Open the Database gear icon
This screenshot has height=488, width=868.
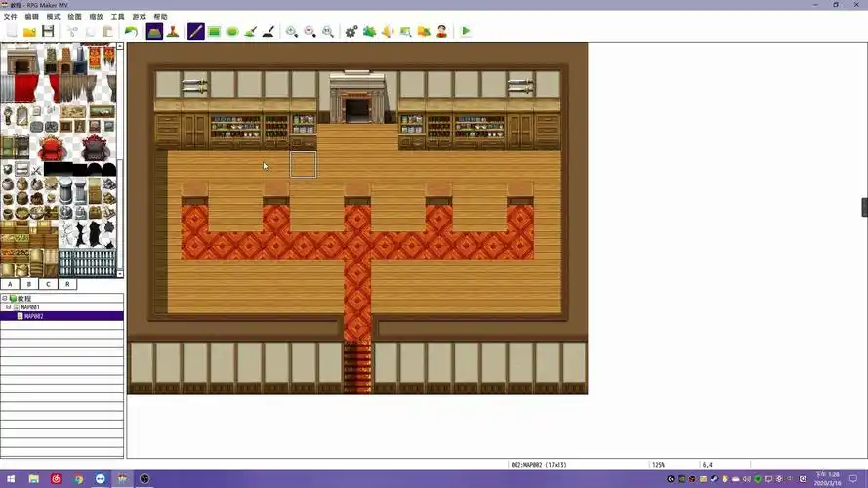[351, 31]
